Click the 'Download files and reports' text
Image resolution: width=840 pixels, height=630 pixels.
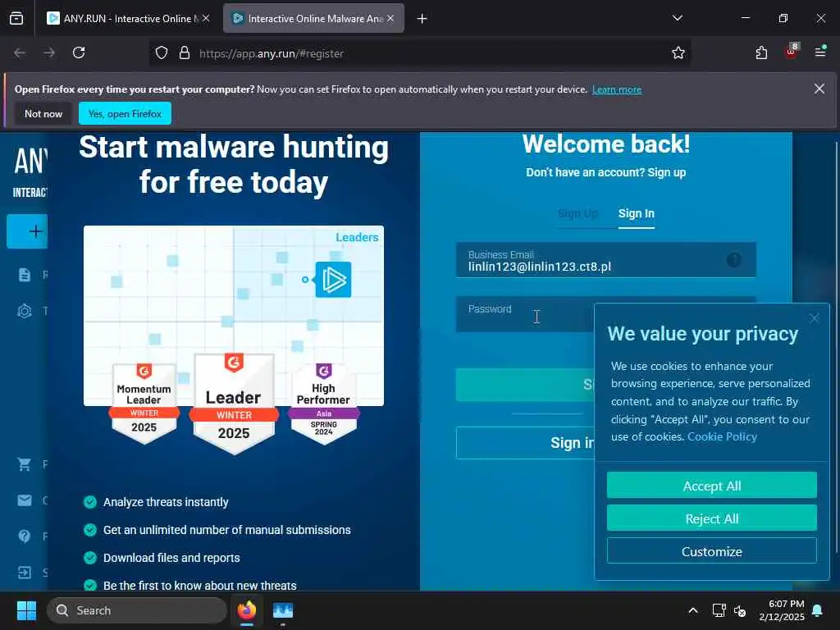[171, 558]
